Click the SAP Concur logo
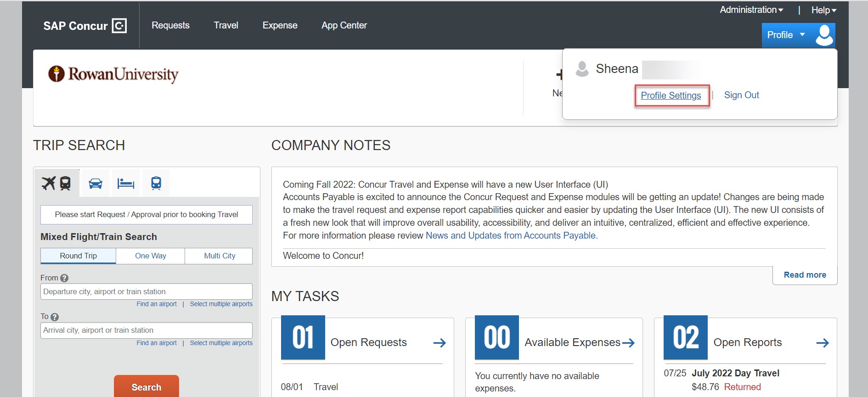 click(85, 26)
